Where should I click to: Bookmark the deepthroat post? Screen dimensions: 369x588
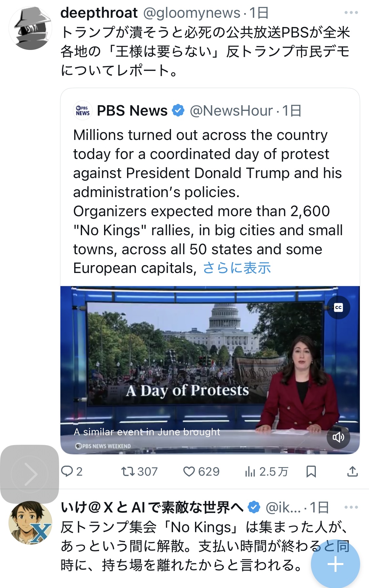click(311, 472)
